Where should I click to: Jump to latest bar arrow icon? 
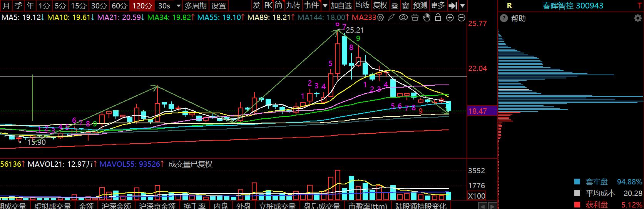(453, 6)
